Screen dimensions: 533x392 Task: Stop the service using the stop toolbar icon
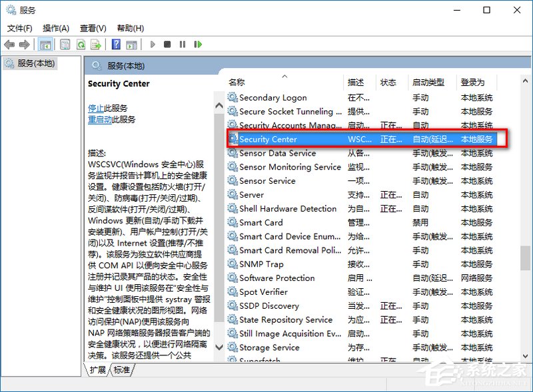(169, 45)
